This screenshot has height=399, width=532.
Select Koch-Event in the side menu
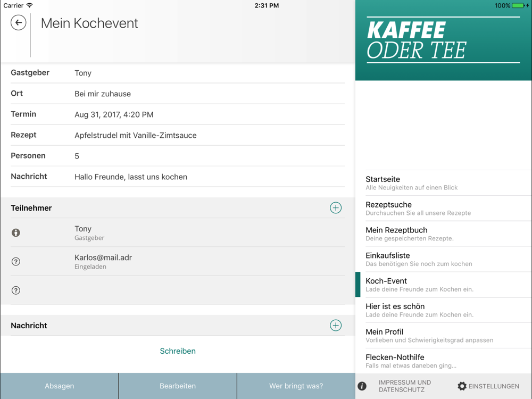point(444,285)
